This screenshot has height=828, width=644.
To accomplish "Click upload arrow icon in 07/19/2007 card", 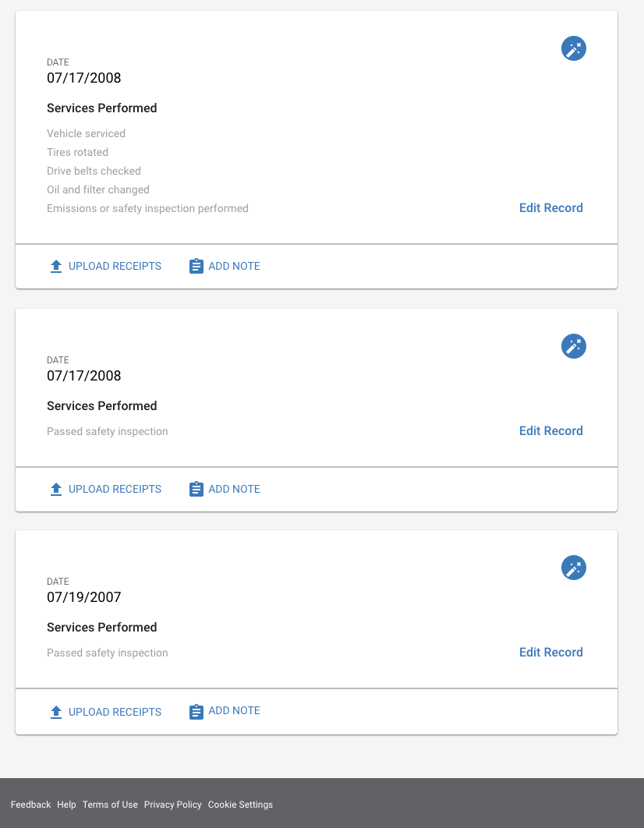I will point(56,712).
